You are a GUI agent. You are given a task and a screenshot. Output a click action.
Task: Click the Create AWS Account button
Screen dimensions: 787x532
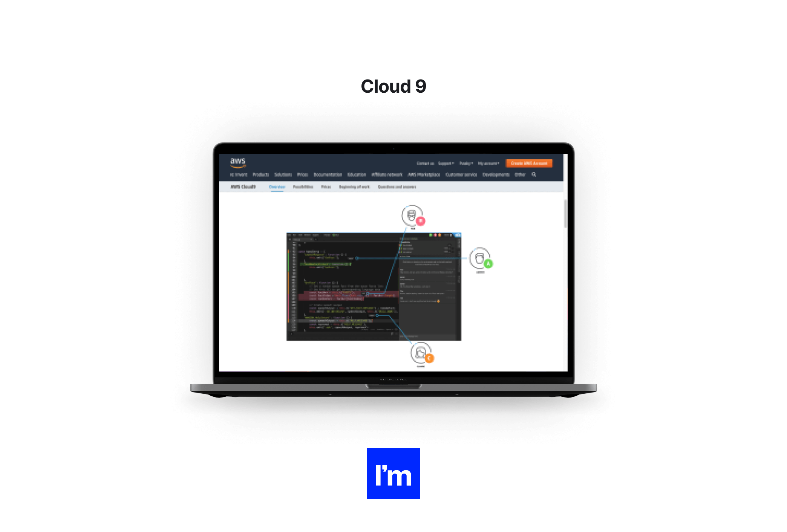coord(530,163)
